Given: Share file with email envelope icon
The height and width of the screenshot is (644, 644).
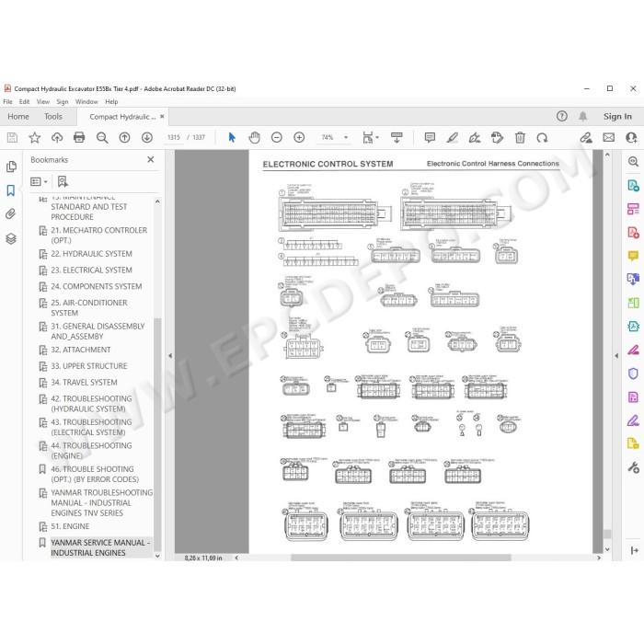Looking at the screenshot, I should click(x=609, y=138).
